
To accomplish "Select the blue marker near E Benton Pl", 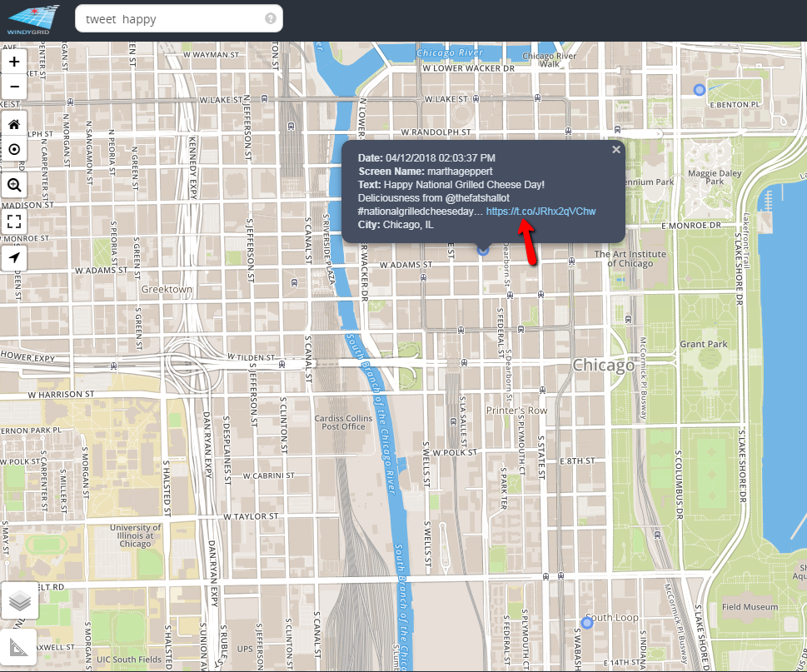I will point(699,90).
